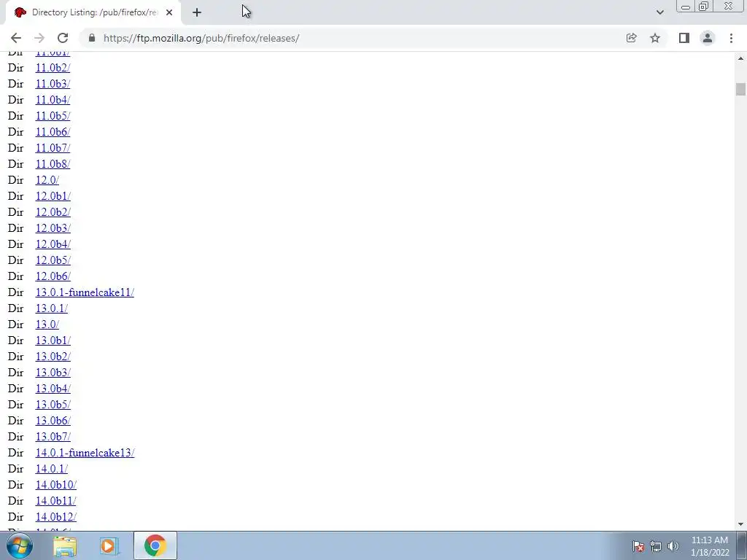Open the 14.0b12/ directory link
Screen dimensions: 747x560
[x=55, y=517]
